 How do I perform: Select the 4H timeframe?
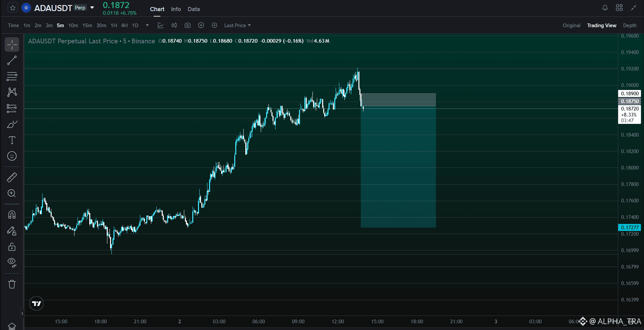click(x=125, y=26)
